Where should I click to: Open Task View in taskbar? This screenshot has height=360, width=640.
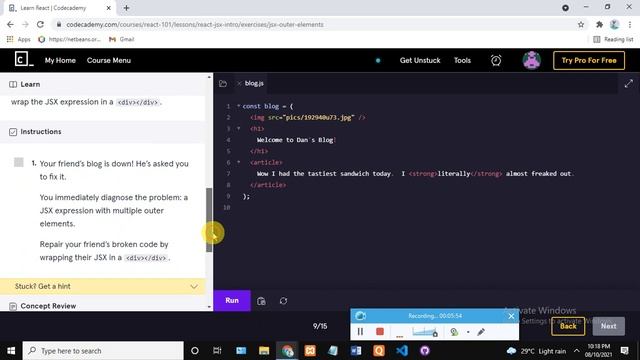click(217, 351)
